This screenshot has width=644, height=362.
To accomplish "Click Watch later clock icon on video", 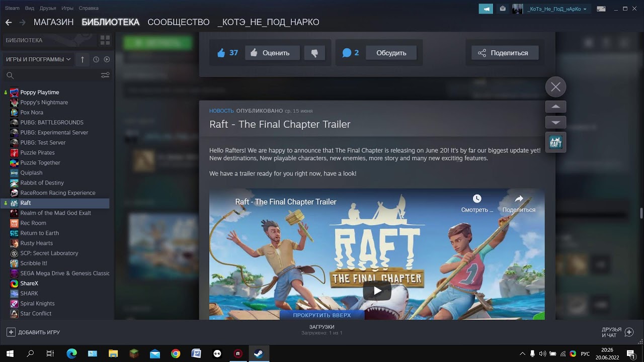I will tap(477, 199).
